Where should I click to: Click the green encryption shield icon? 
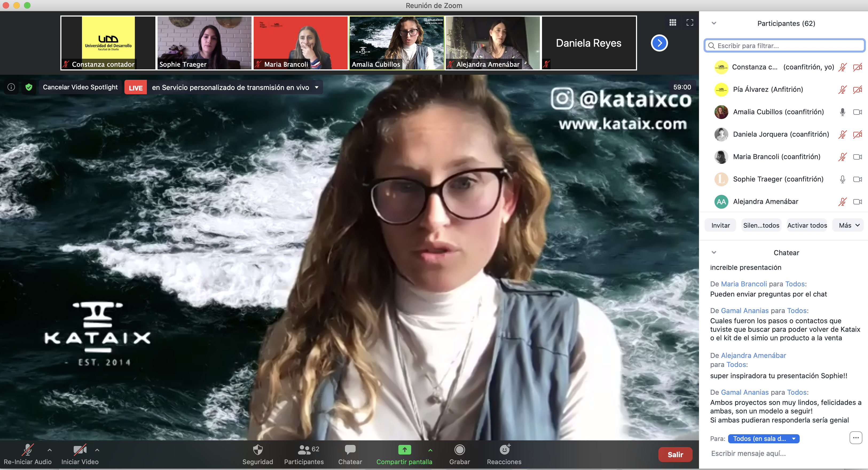click(x=29, y=87)
